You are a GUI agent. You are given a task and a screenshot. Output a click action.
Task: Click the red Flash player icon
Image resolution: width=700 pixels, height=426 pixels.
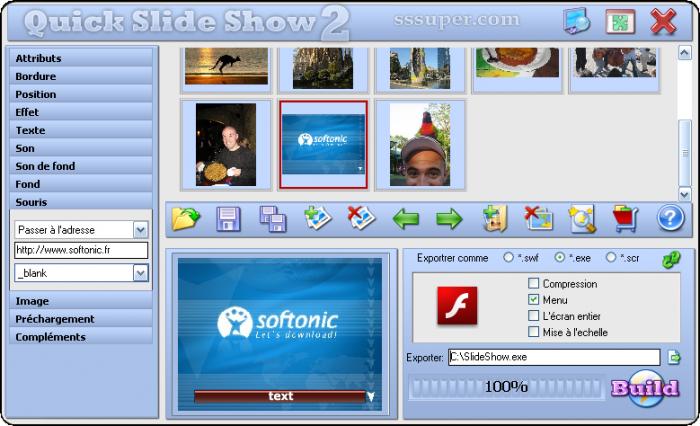[457, 306]
